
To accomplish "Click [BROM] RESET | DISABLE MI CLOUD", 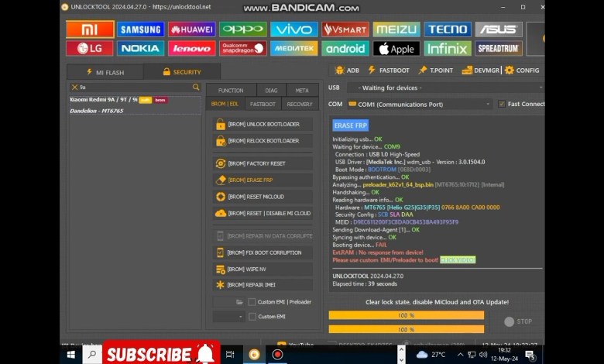I will click(263, 214).
